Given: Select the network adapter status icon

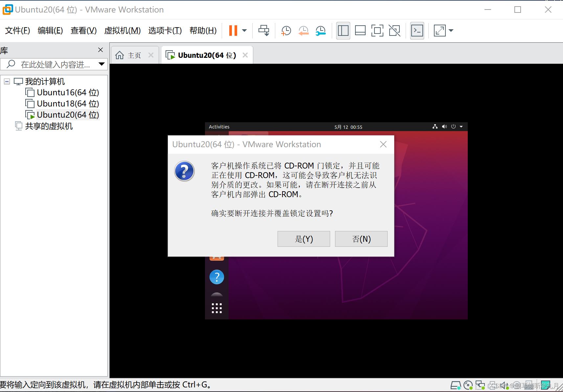Looking at the screenshot, I should click(x=481, y=385).
